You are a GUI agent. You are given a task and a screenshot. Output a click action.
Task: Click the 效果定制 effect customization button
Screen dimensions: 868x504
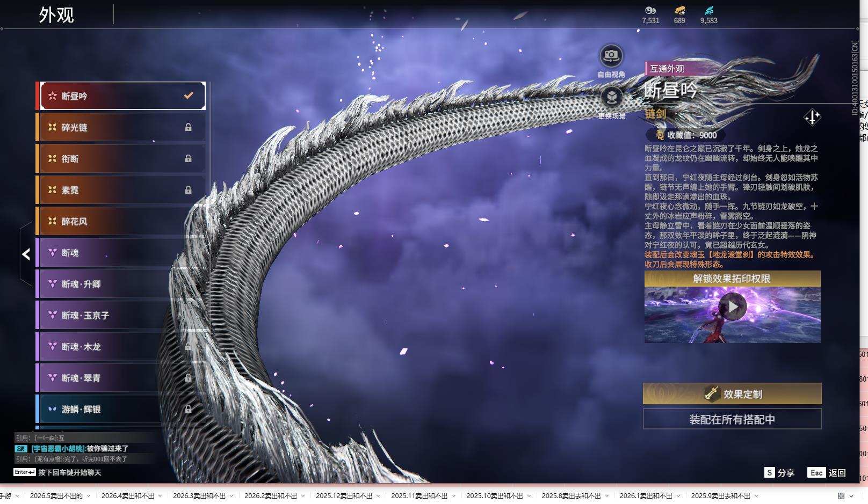[732, 393]
